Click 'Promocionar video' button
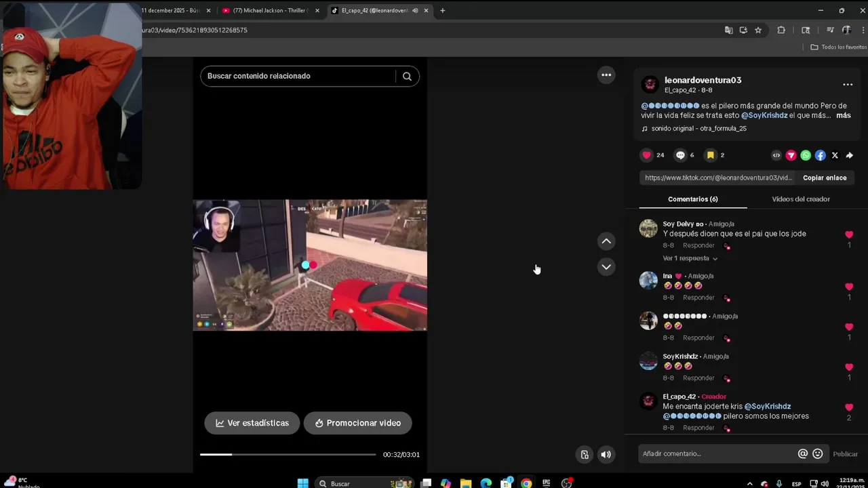This screenshot has width=868, height=488. (x=358, y=423)
